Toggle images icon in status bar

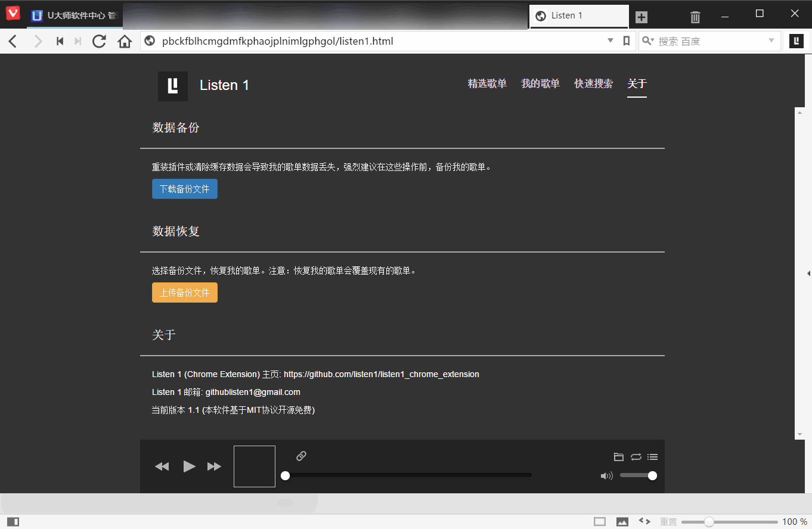pyautogui.click(x=622, y=522)
